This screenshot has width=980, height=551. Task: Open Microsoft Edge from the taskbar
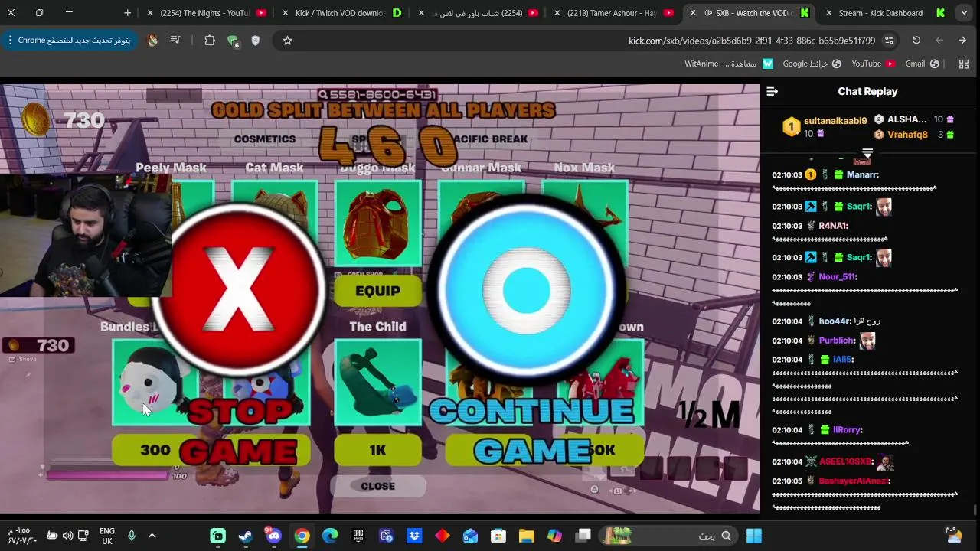point(330,536)
